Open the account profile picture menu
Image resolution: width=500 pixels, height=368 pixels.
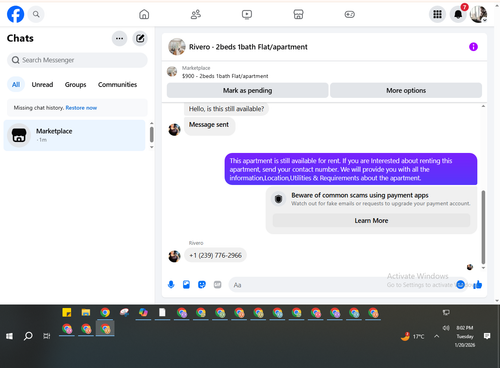(478, 14)
